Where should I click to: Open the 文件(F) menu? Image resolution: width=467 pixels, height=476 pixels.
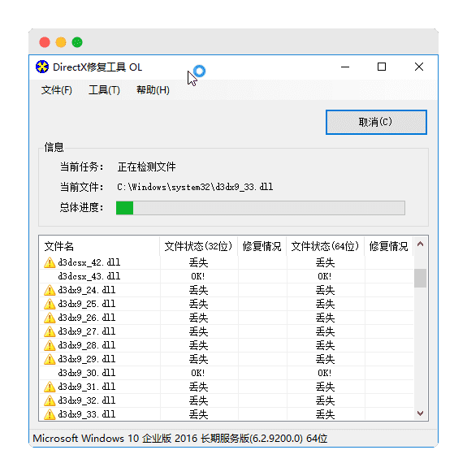coord(57,90)
